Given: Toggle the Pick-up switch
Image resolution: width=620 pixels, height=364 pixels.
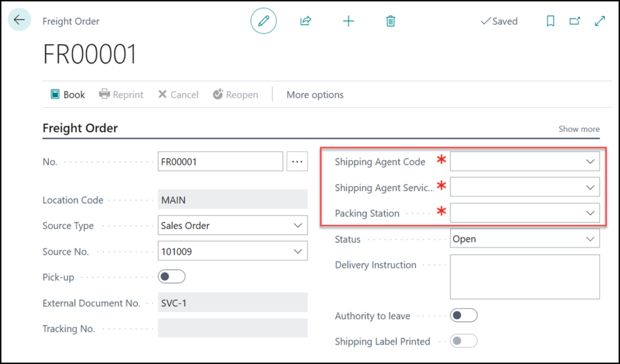Looking at the screenshot, I should coord(171,277).
